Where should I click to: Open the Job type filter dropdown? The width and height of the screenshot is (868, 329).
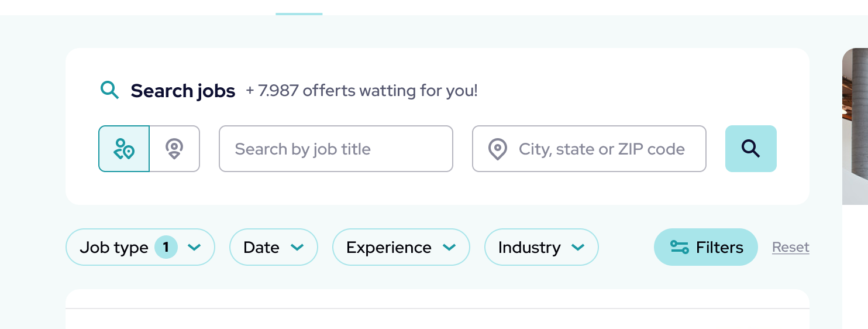point(115,248)
